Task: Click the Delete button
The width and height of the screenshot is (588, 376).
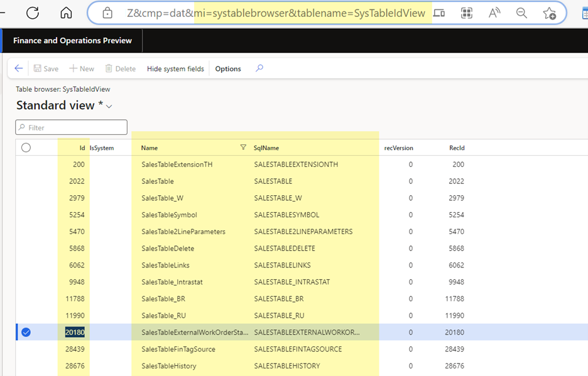Action: click(x=120, y=69)
